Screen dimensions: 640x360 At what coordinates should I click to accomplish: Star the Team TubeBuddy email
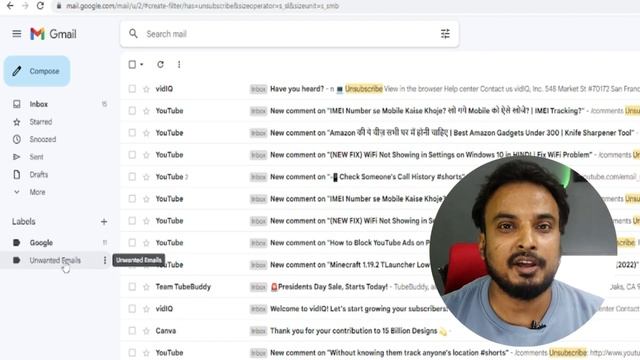[146, 287]
